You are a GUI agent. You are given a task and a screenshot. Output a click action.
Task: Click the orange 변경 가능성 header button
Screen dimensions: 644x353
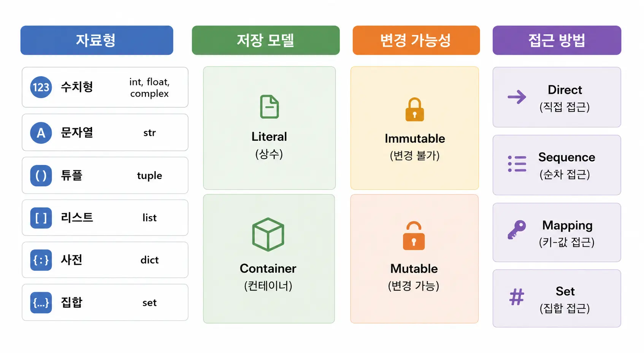point(416,40)
